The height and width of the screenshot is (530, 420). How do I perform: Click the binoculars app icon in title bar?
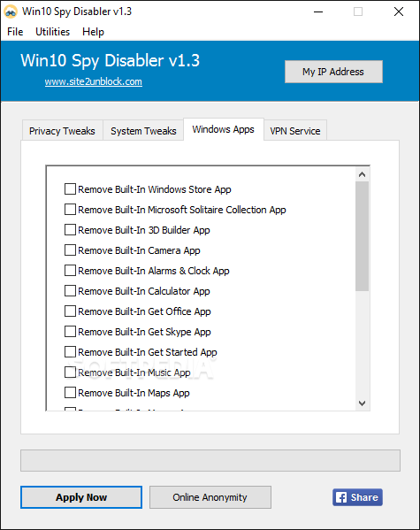11,12
